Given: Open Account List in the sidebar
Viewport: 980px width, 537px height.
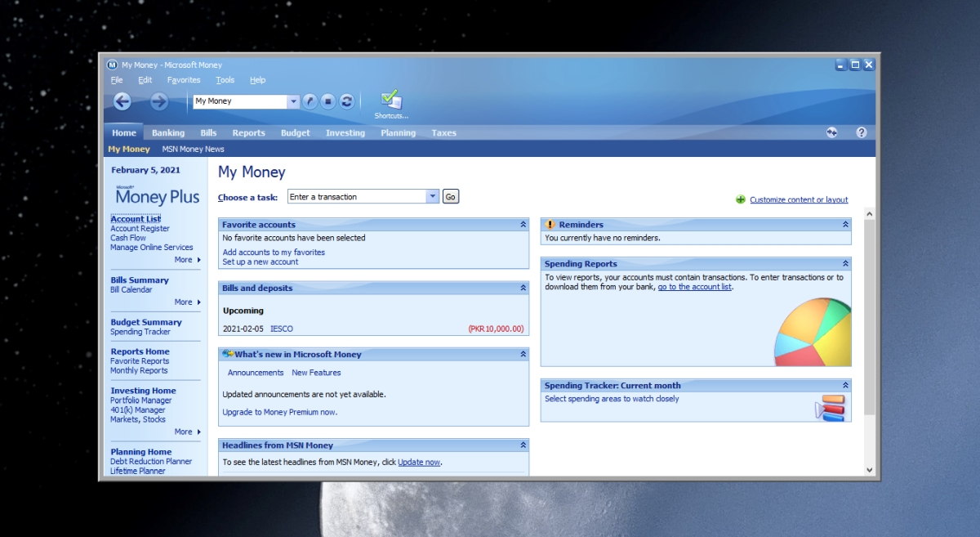Looking at the screenshot, I should click(x=136, y=219).
